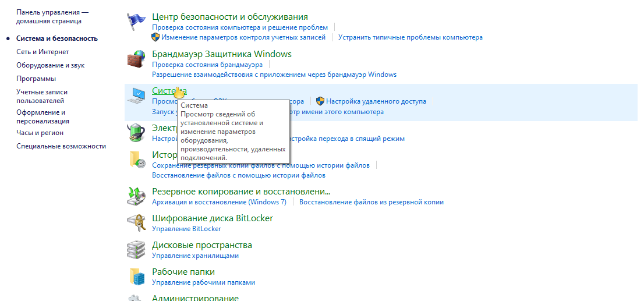
Task: Click Управление BitLocker link
Action: click(x=186, y=229)
